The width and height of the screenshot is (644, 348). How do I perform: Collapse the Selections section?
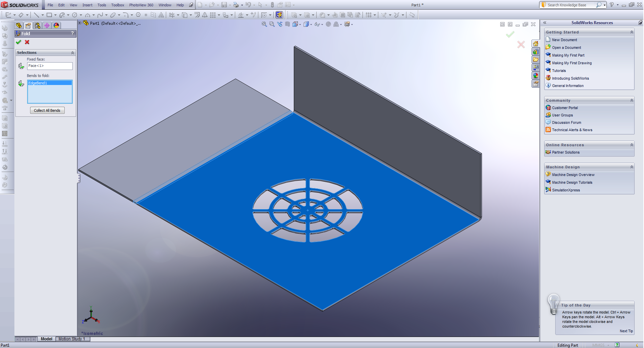point(72,53)
